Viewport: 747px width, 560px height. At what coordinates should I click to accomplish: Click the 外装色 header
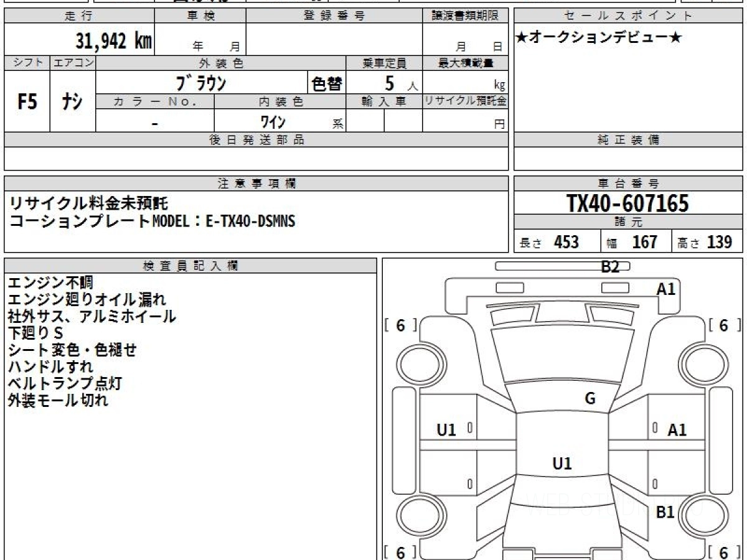[x=221, y=63]
